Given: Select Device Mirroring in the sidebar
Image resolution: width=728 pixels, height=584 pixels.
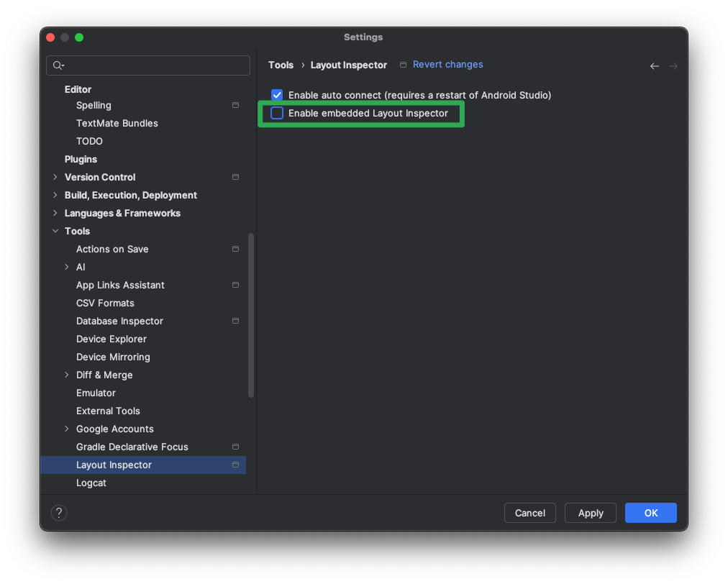Looking at the screenshot, I should [113, 357].
